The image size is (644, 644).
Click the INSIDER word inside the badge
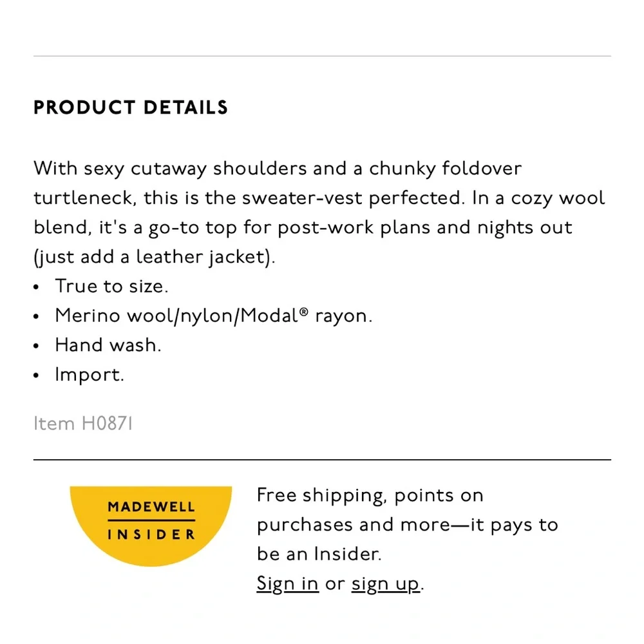[x=151, y=535]
